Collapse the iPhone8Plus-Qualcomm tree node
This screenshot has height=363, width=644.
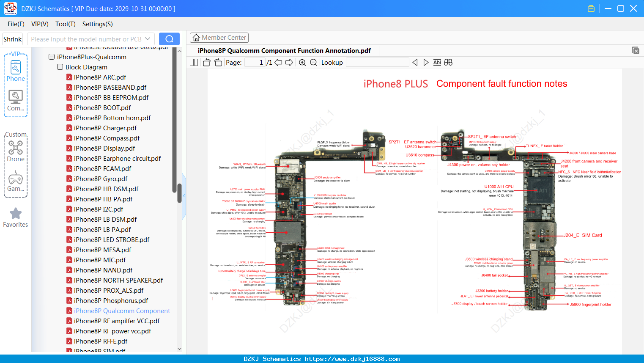pyautogui.click(x=52, y=57)
